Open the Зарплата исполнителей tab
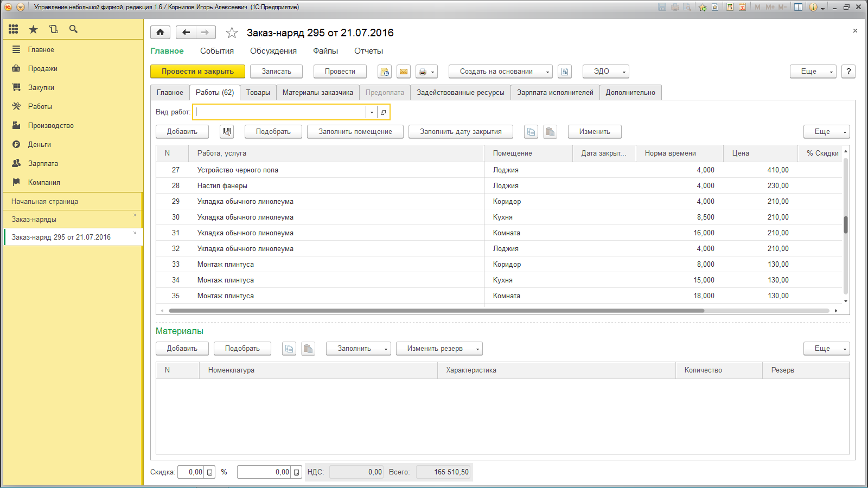The height and width of the screenshot is (488, 868). (554, 93)
